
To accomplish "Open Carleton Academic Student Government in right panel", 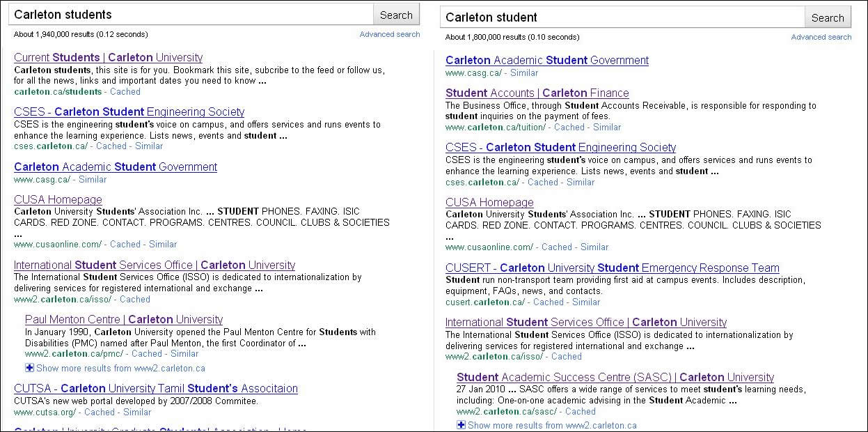I will (x=546, y=60).
